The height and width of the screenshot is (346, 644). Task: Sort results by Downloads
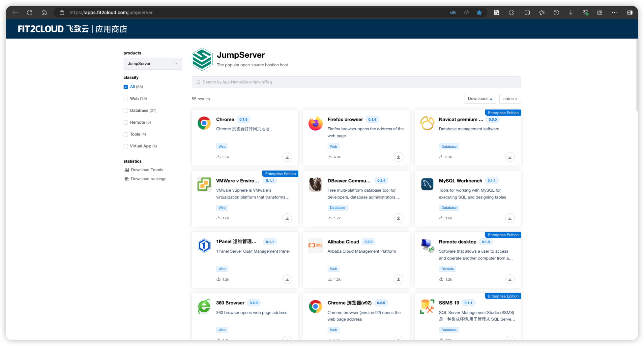[480, 99]
